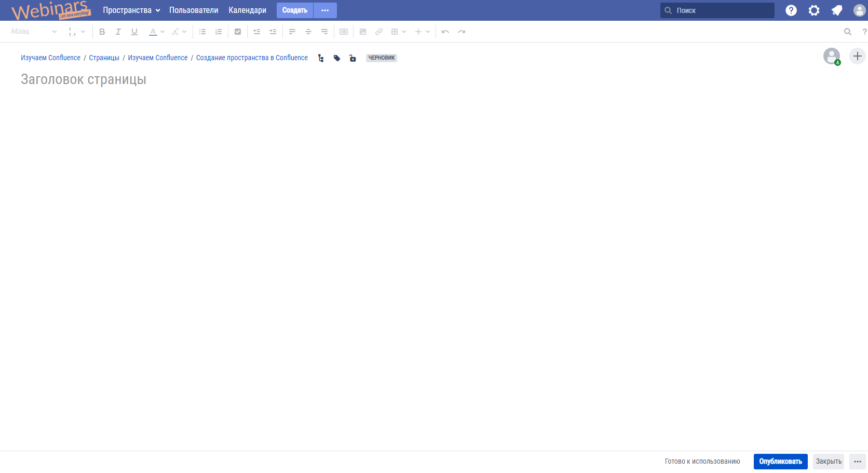Toggle bold formatting in the editor toolbar
Screen dimensions: 868x473
tap(102, 32)
